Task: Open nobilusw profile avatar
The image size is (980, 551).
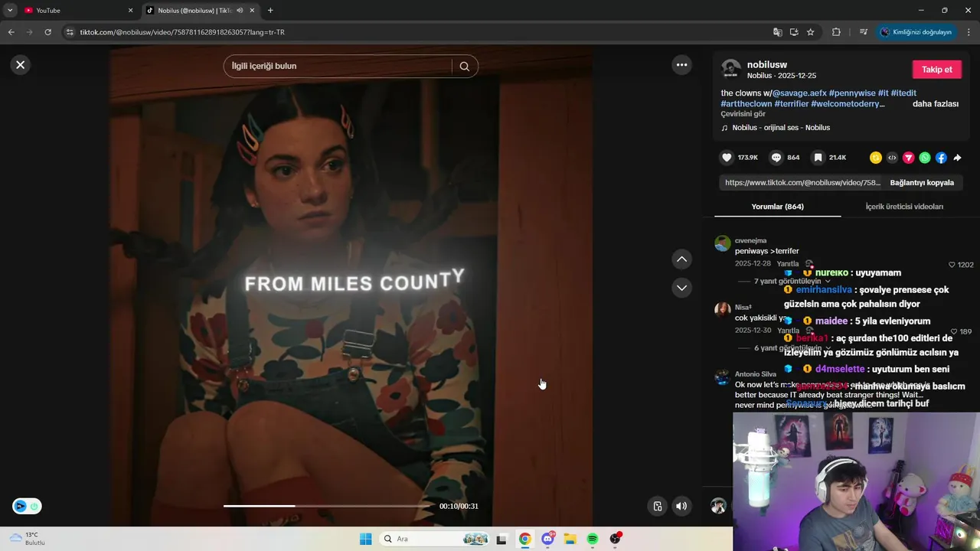Action: pos(731,70)
